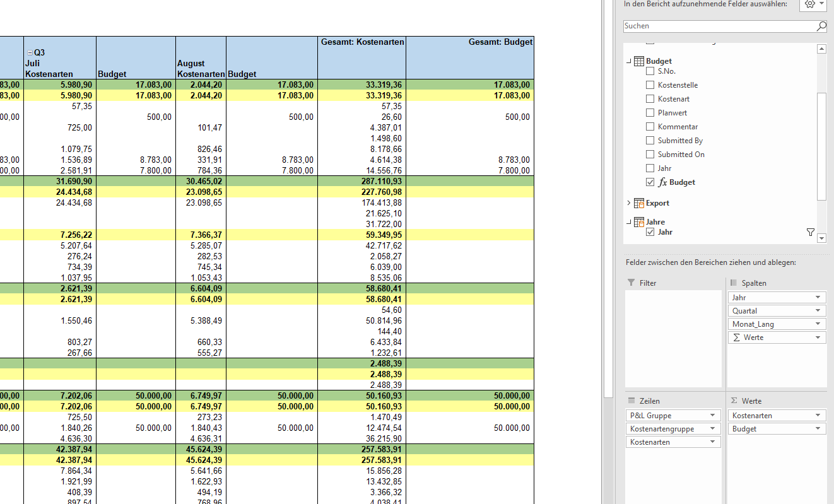Collapse the Budget table in field list
Image resolution: width=834 pixels, height=504 pixels.
pos(629,61)
